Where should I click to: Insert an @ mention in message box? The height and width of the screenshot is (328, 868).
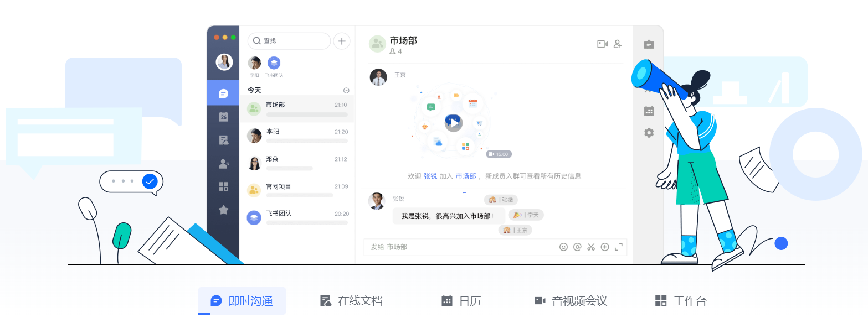pyautogui.click(x=577, y=247)
